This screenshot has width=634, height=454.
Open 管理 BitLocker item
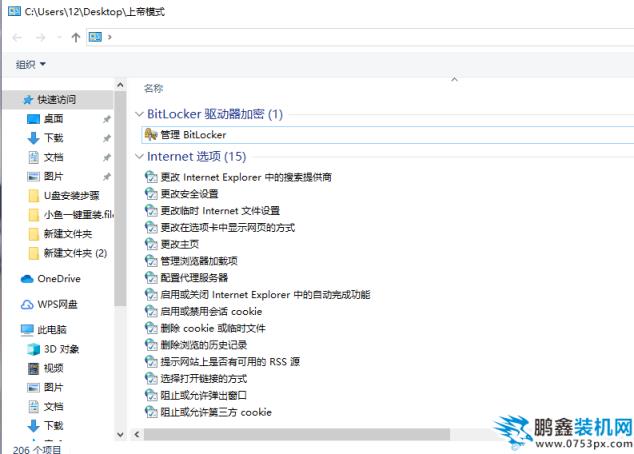point(388,135)
